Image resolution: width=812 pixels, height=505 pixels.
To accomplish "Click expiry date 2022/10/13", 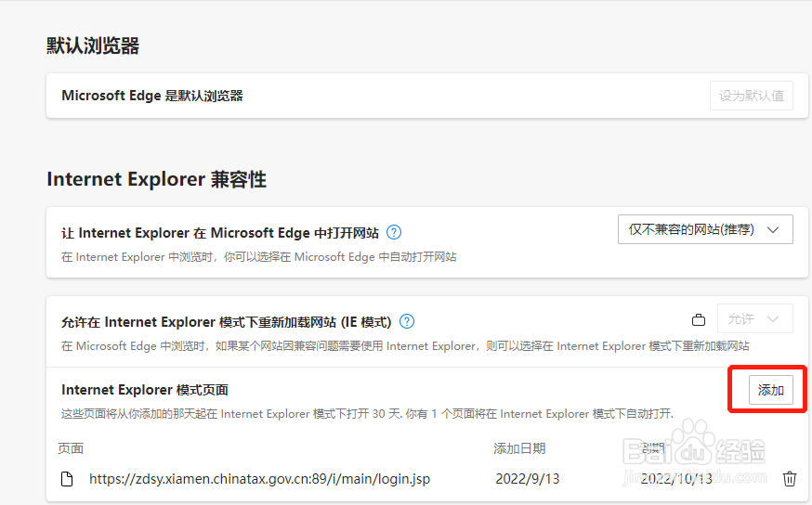I will click(x=676, y=479).
